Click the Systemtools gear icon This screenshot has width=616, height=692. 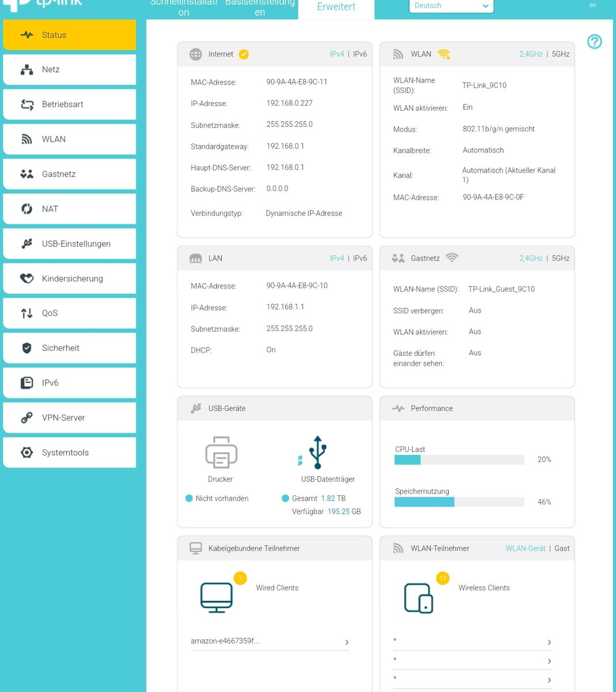click(x=27, y=452)
